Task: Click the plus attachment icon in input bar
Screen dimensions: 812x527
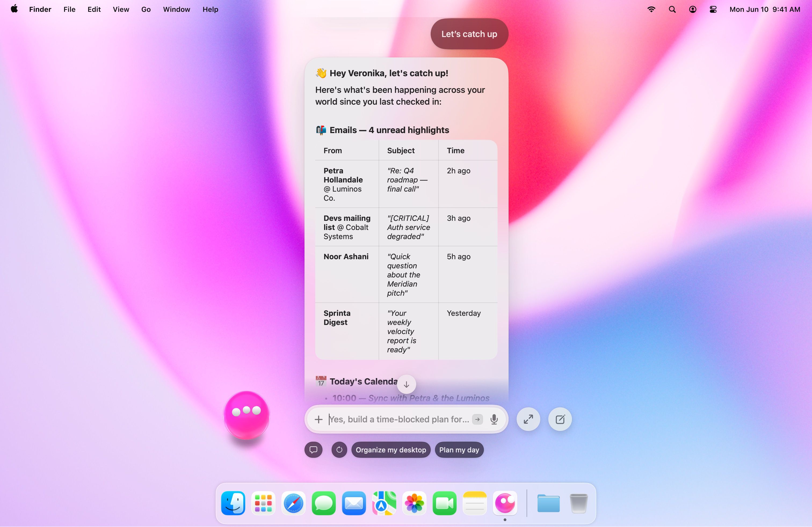Action: [x=318, y=419]
